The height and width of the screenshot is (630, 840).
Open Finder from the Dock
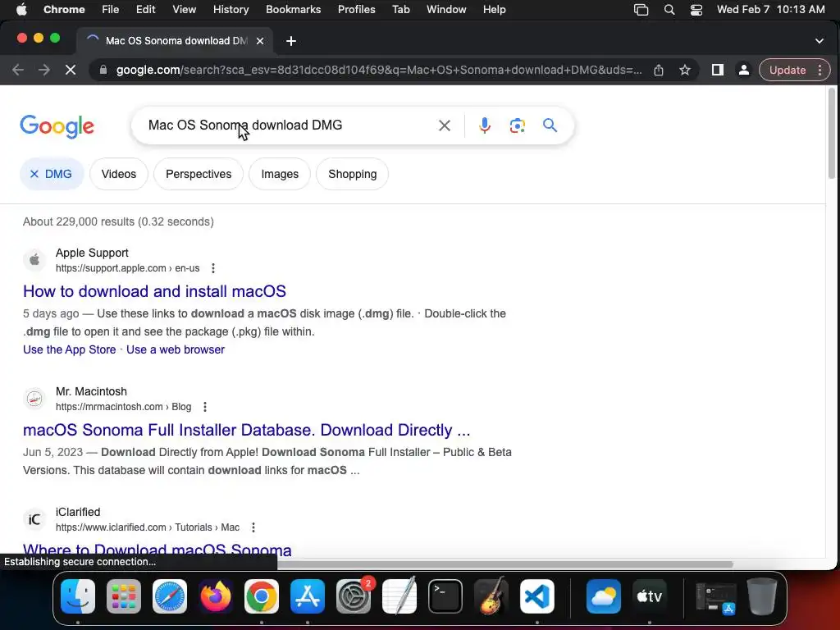78,596
